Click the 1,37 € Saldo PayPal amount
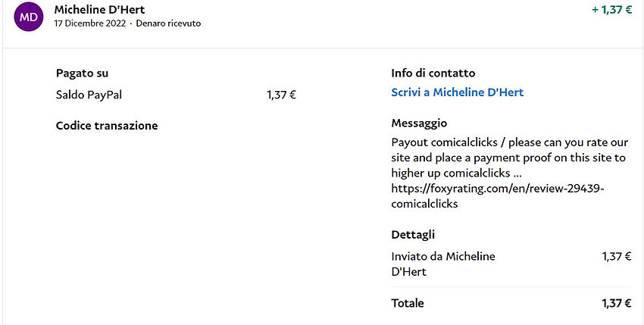Screen dimensions: 644x325 click(281, 95)
